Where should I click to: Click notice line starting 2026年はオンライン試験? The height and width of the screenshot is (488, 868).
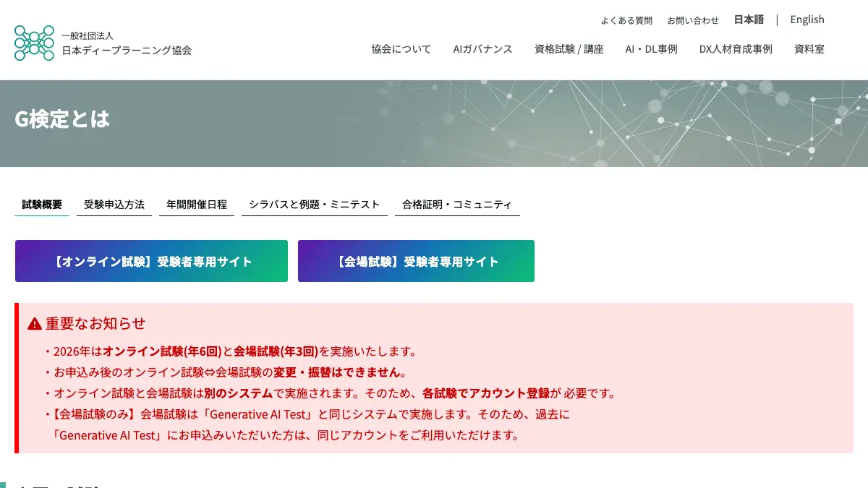[230, 352]
